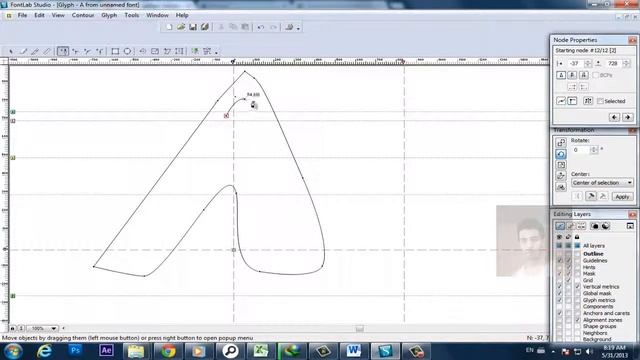Screen dimensions: 640x360
Task: Click the Apply button in Transformation panel
Action: click(622, 197)
